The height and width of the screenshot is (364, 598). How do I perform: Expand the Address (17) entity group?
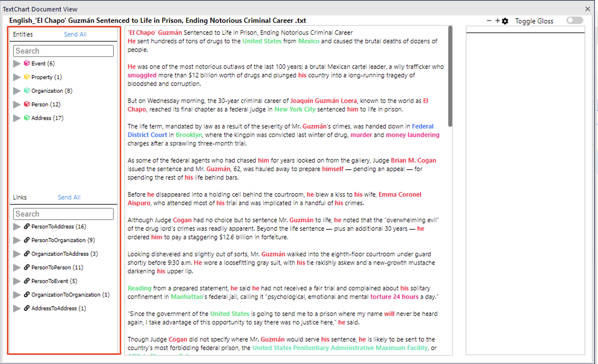16,118
